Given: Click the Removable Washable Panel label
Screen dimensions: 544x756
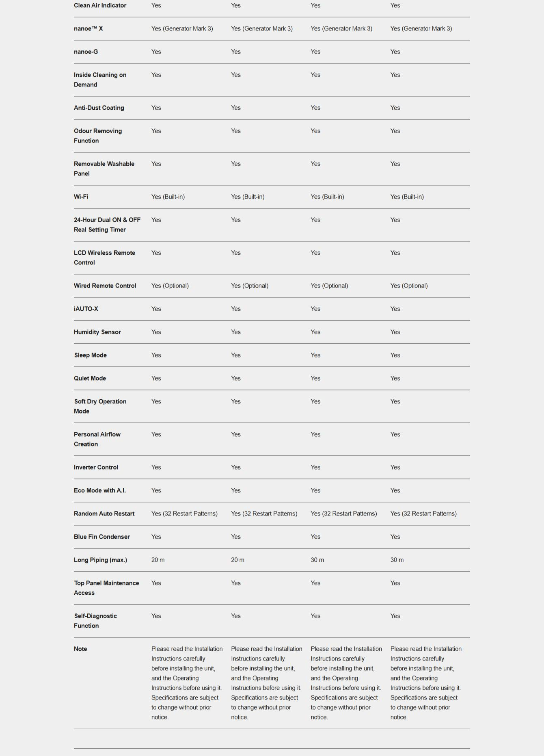Looking at the screenshot, I should click(104, 169).
